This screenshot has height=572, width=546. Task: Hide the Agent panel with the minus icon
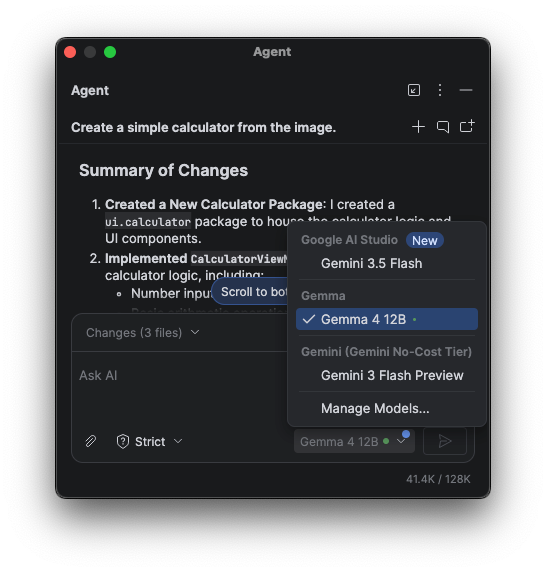pyautogui.click(x=466, y=90)
